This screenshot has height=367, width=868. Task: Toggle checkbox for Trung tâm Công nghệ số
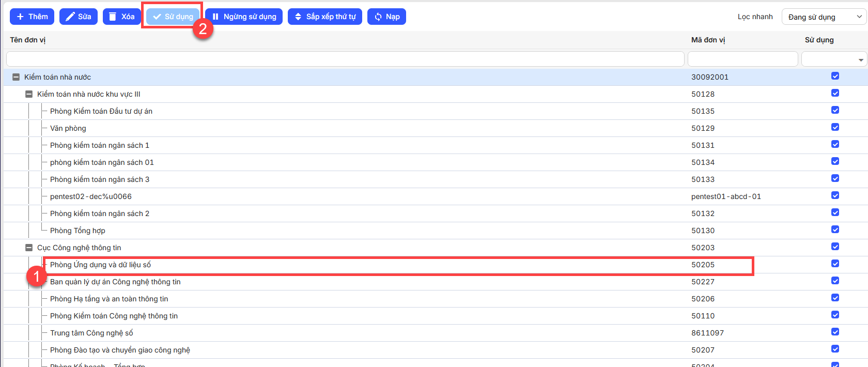tap(835, 332)
